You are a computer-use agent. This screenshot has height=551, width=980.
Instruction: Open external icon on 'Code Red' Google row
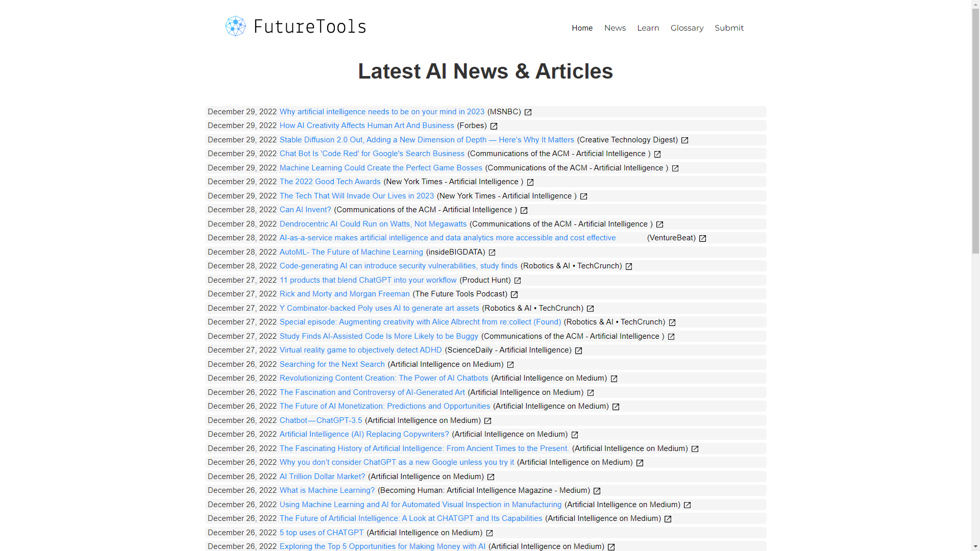tap(657, 154)
